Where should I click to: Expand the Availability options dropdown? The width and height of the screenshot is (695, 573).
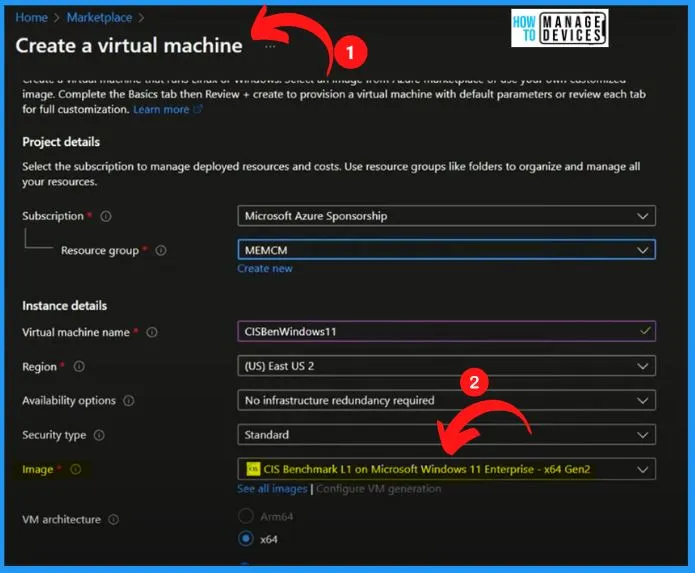(x=446, y=400)
